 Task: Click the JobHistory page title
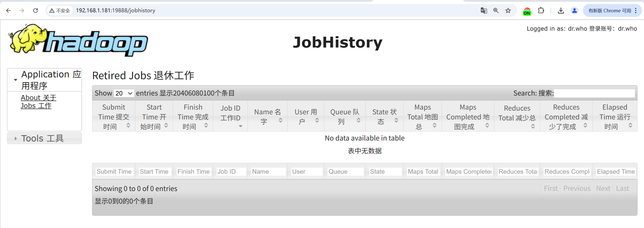click(x=338, y=42)
